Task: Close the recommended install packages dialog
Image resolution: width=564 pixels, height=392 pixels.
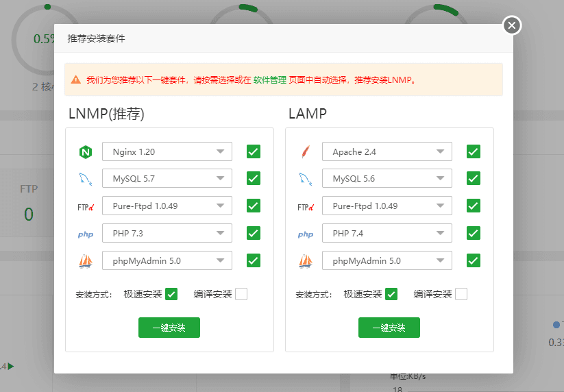Action: (x=512, y=25)
